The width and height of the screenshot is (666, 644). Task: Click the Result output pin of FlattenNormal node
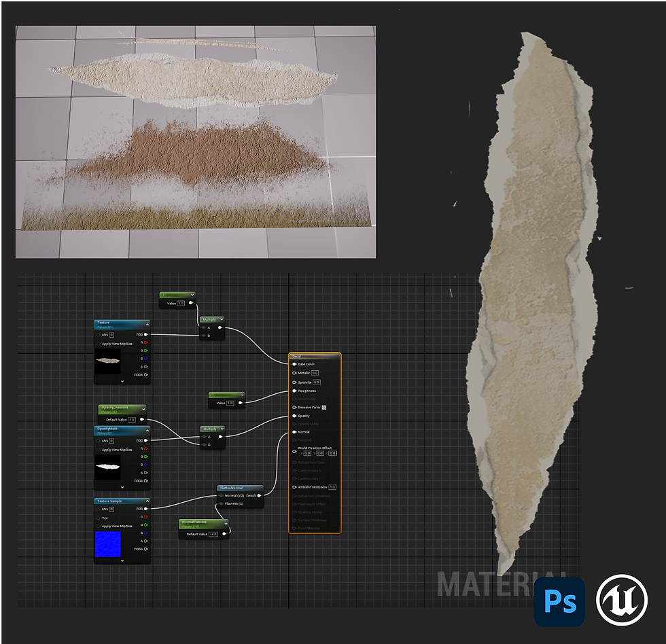(259, 495)
